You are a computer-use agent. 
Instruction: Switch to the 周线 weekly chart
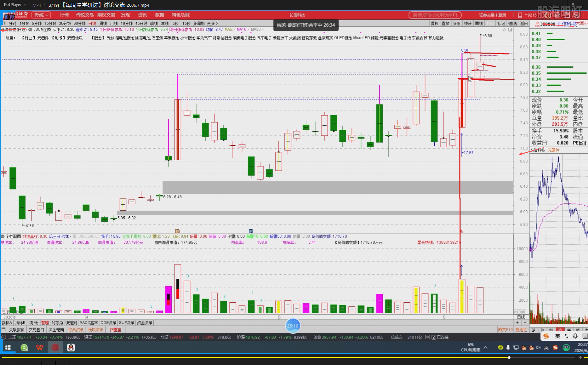(x=103, y=24)
